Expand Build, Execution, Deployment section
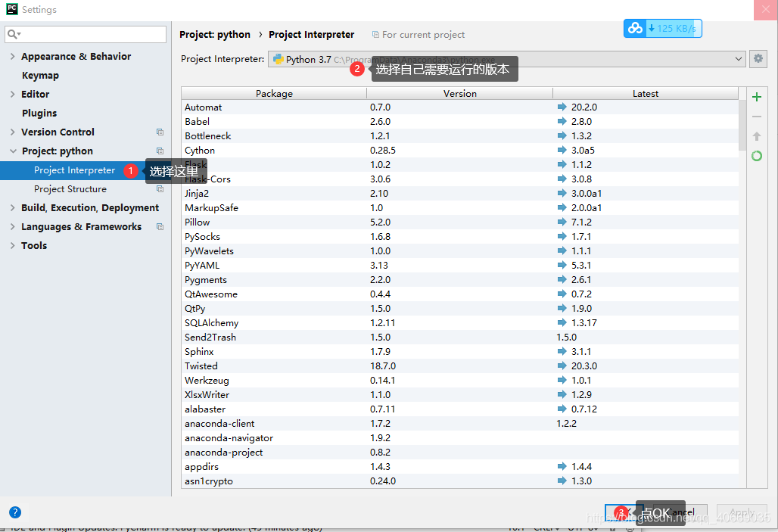 pos(12,207)
